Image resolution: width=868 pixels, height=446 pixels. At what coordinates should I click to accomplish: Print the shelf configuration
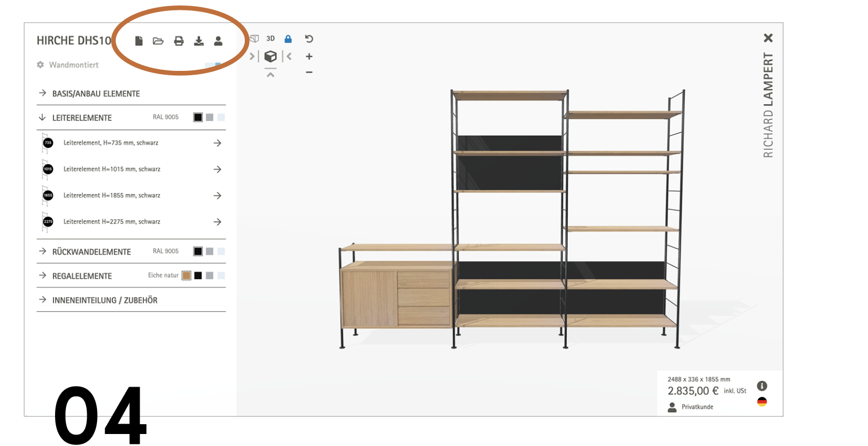coord(179,41)
